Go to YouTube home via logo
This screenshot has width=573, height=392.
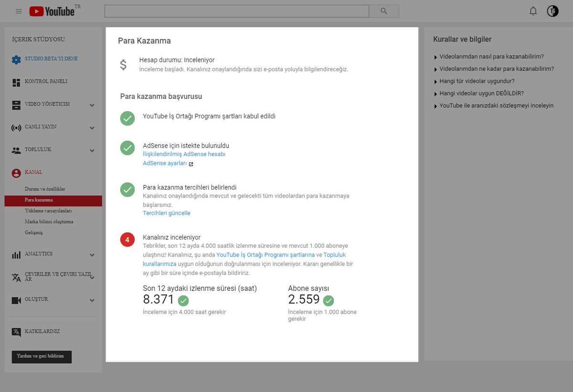point(52,11)
